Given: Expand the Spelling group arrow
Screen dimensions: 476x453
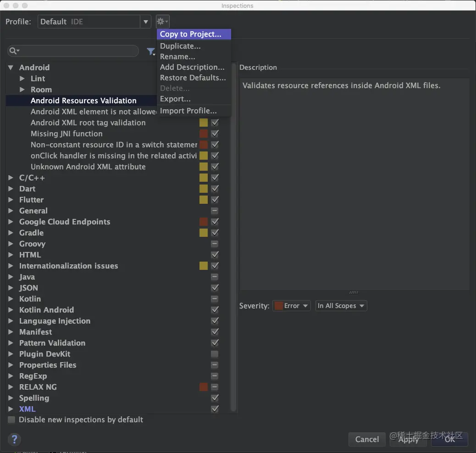Looking at the screenshot, I should [x=11, y=398].
